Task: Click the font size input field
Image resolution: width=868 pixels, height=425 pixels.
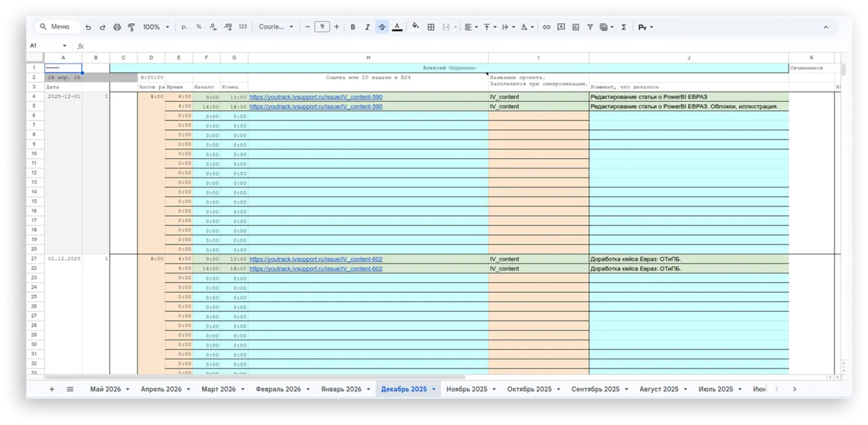Action: pyautogui.click(x=322, y=27)
